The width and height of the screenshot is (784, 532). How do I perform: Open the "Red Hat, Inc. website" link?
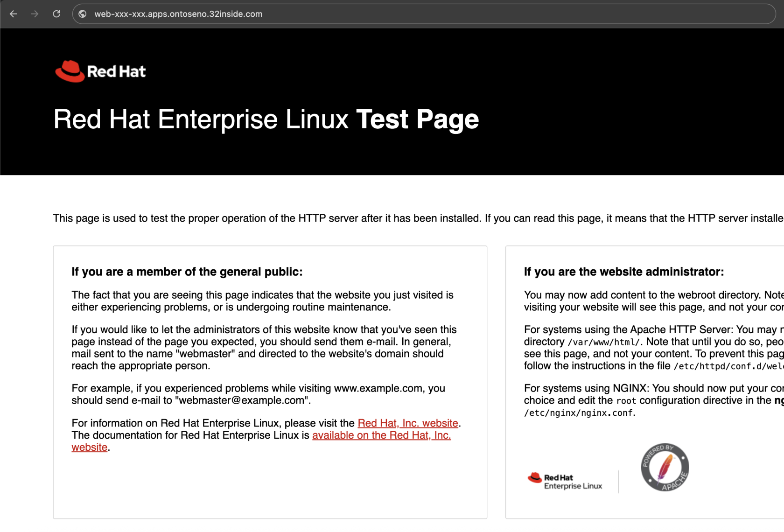coord(408,423)
